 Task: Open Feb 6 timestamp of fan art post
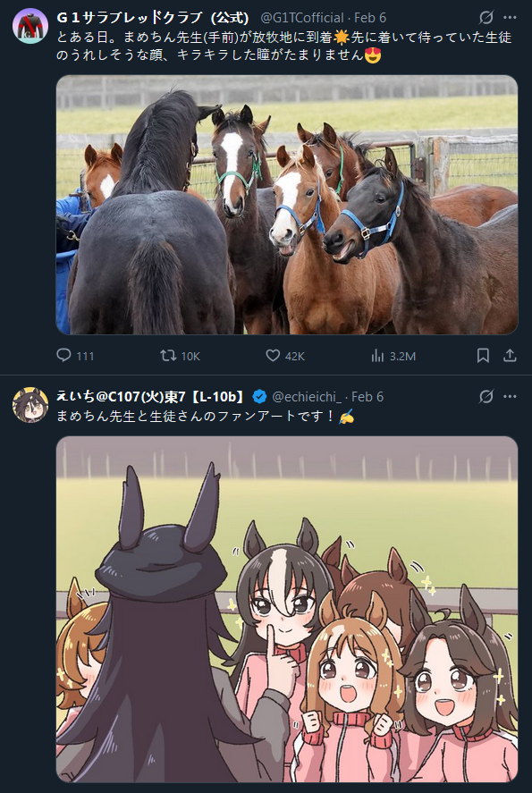coord(367,397)
